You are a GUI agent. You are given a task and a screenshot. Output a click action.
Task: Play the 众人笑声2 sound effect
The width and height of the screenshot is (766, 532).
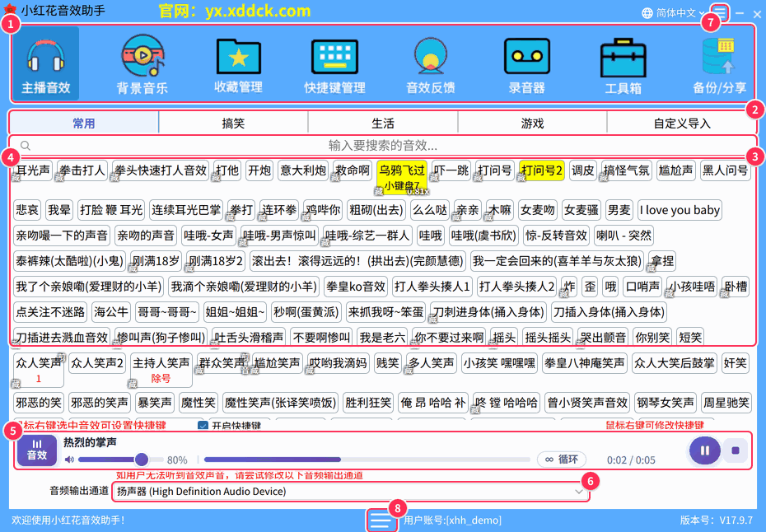click(97, 363)
